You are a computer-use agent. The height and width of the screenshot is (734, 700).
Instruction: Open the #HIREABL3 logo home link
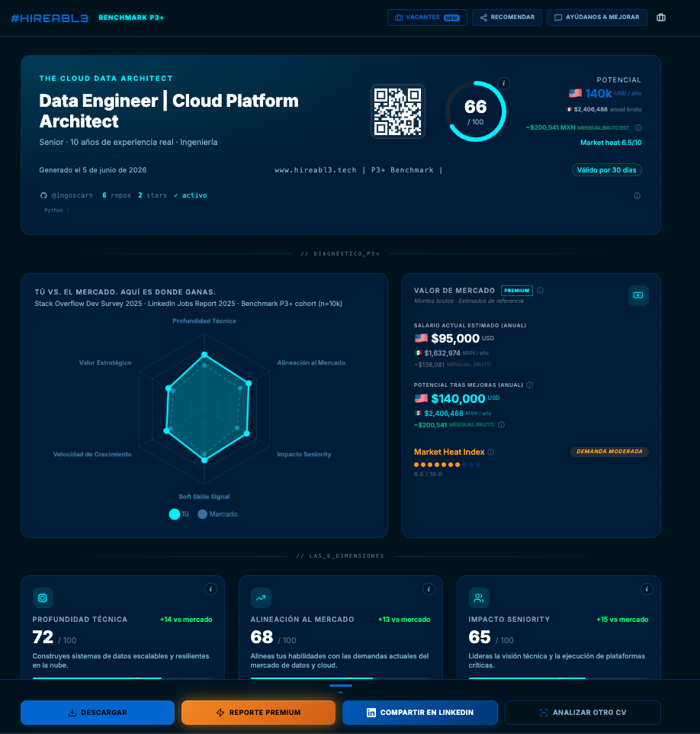(50, 18)
